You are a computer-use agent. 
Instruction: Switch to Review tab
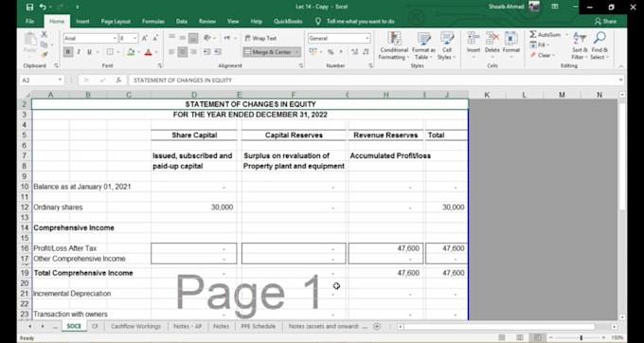coord(207,22)
